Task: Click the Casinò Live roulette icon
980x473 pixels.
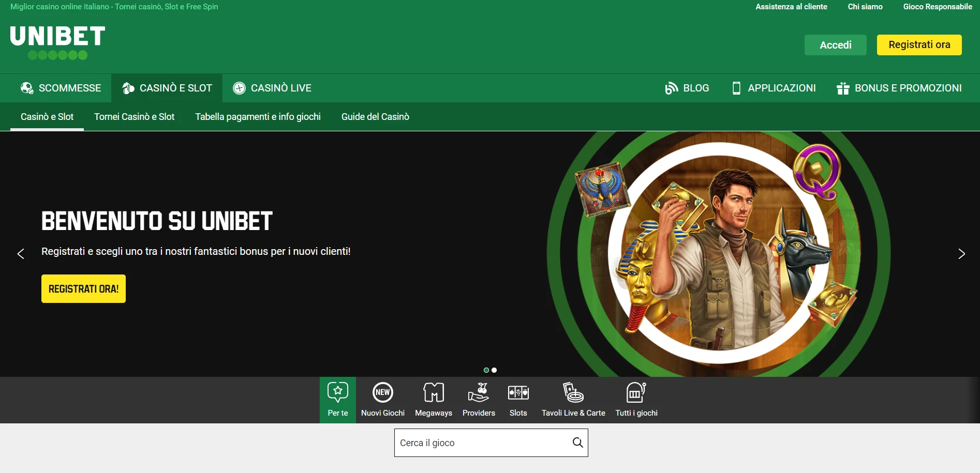Action: [x=239, y=88]
